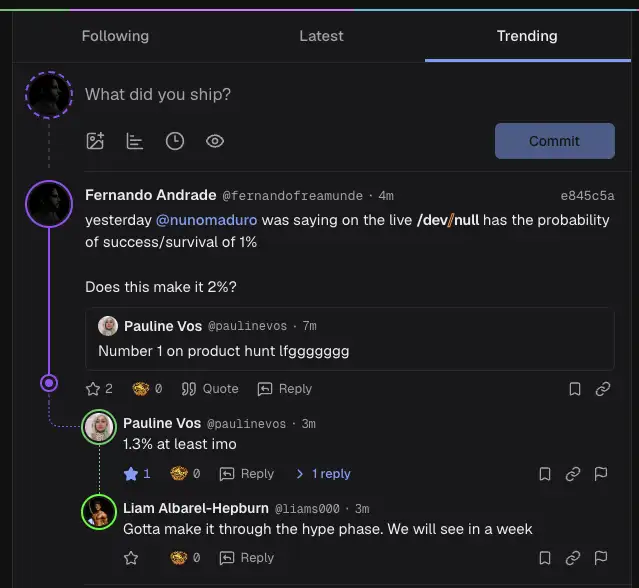
Task: Copy link to Liam's hype phase reply
Action: click(x=573, y=558)
